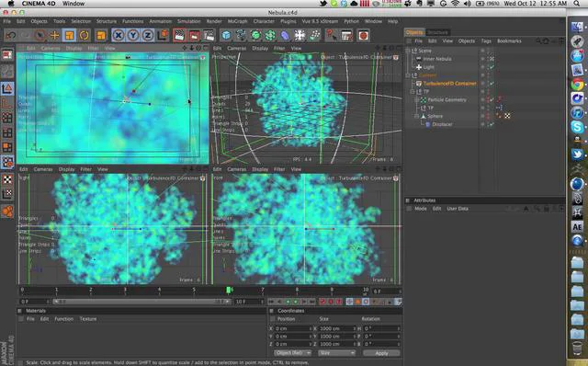
Task: Activate the Rotate tool
Action: point(84,36)
